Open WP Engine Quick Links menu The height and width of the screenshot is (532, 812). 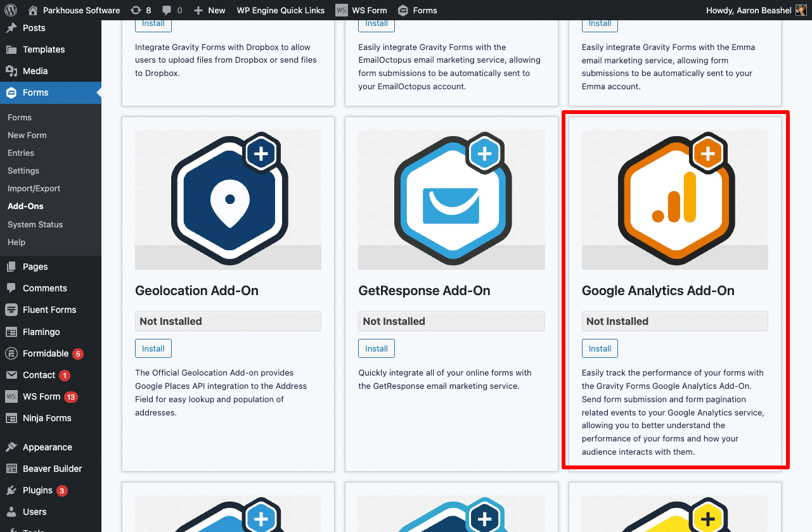(280, 10)
